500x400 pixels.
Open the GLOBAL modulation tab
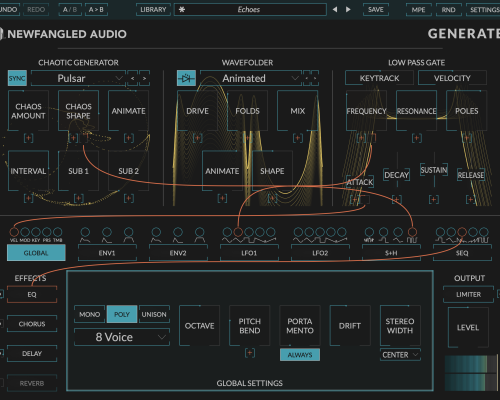click(36, 253)
